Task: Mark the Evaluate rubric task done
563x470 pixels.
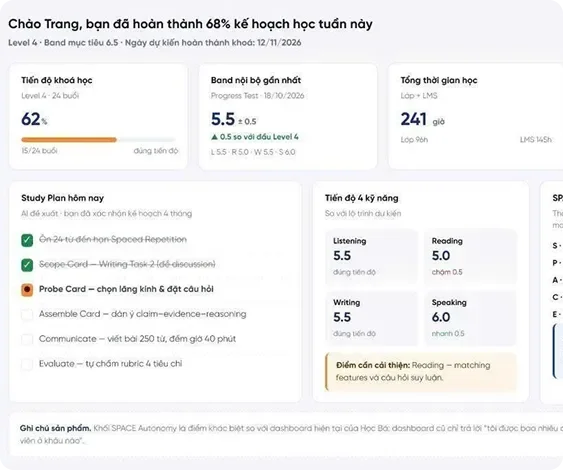Action: pyautogui.click(x=27, y=364)
